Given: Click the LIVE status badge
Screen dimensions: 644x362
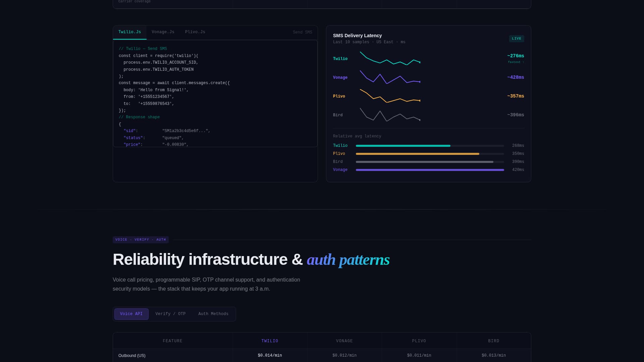Looking at the screenshot, I should (516, 39).
